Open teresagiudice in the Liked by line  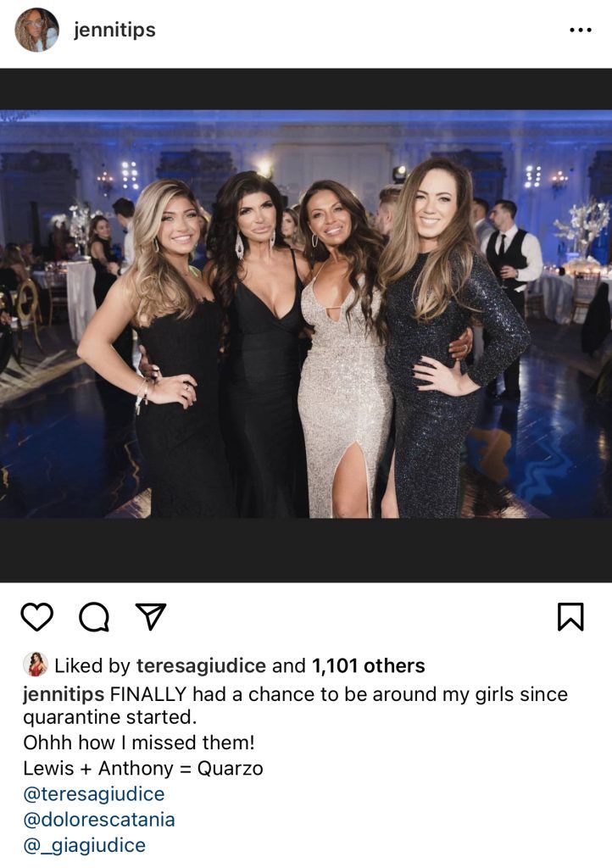pos(202,665)
